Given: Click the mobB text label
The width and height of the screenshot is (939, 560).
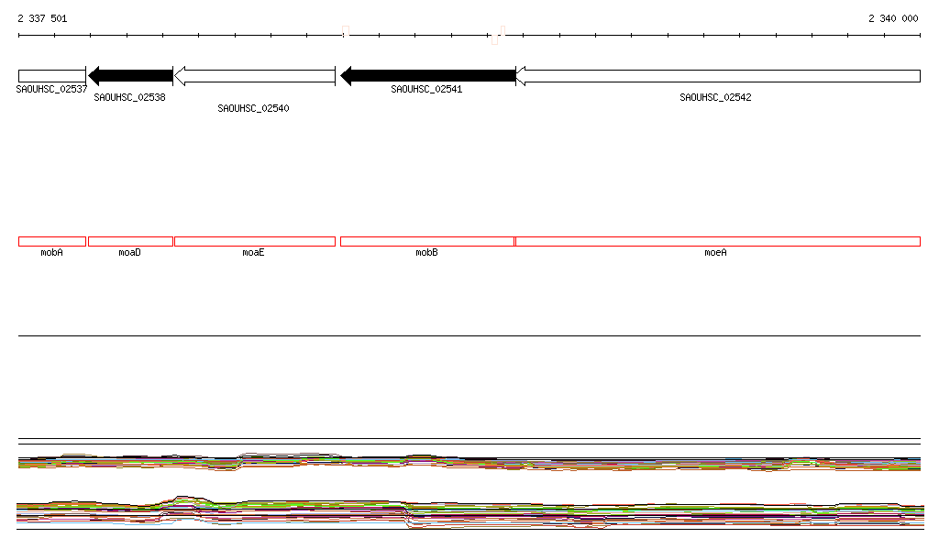Looking at the screenshot, I should click(x=426, y=252).
